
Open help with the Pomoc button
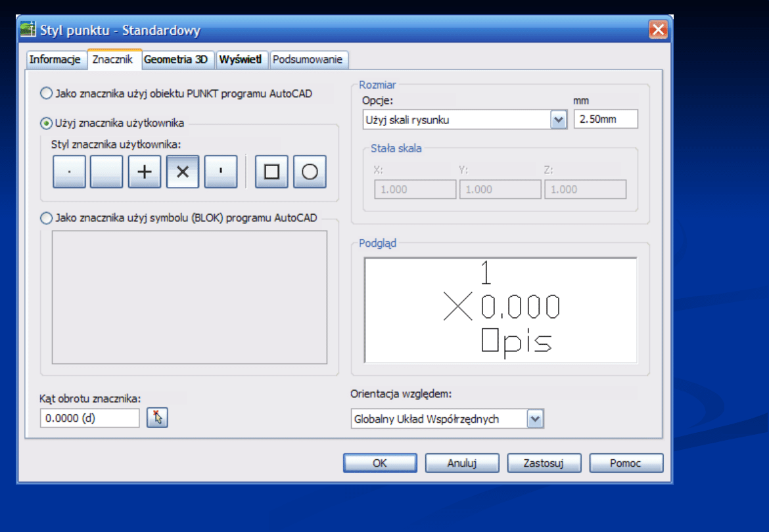tap(626, 463)
